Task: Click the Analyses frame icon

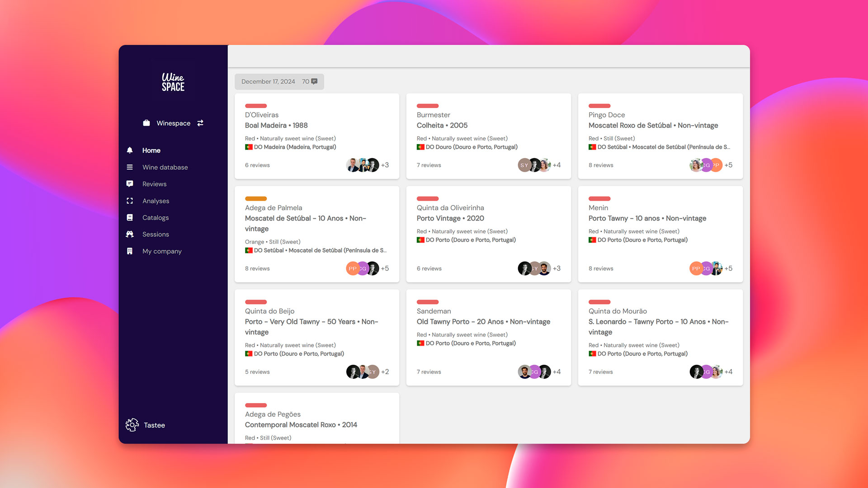Action: (130, 201)
